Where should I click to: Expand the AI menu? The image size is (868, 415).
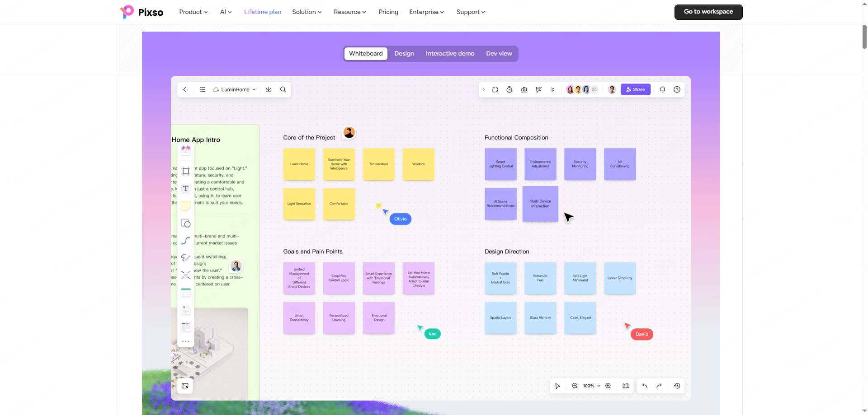coord(226,12)
